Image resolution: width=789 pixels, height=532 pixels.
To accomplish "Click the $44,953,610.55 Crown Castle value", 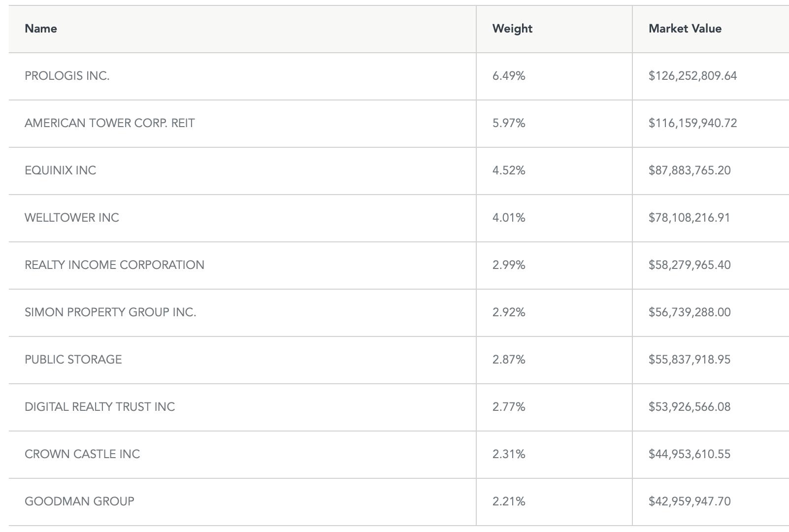I will pos(690,454).
